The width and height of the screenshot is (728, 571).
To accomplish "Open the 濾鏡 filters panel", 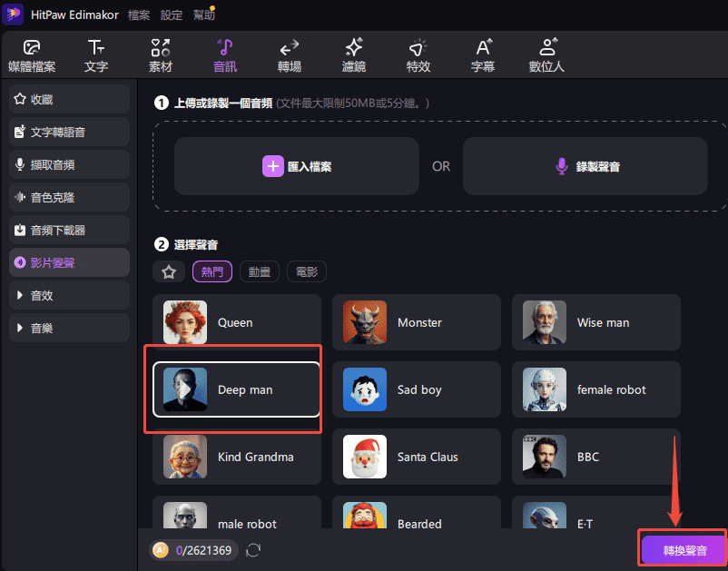I will pyautogui.click(x=354, y=55).
